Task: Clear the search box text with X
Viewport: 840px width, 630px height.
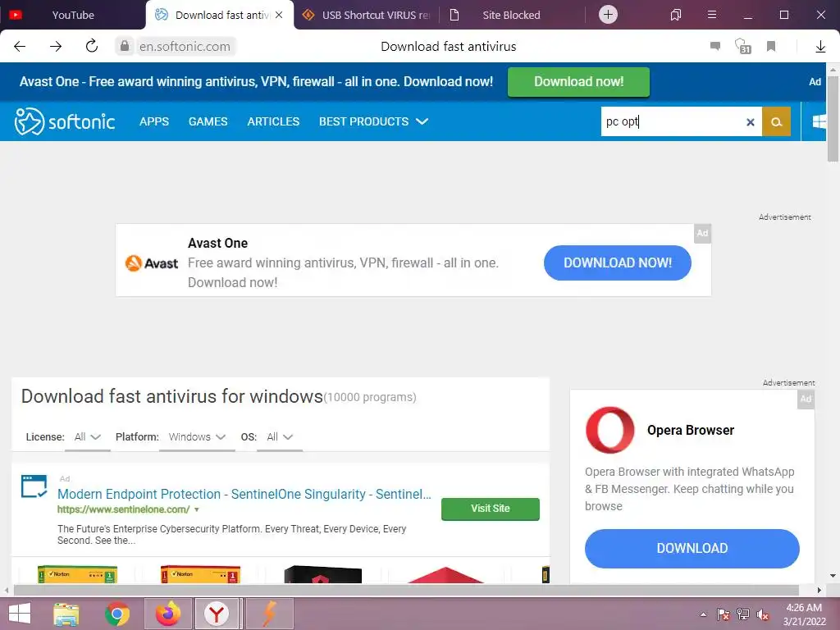Action: coord(751,122)
